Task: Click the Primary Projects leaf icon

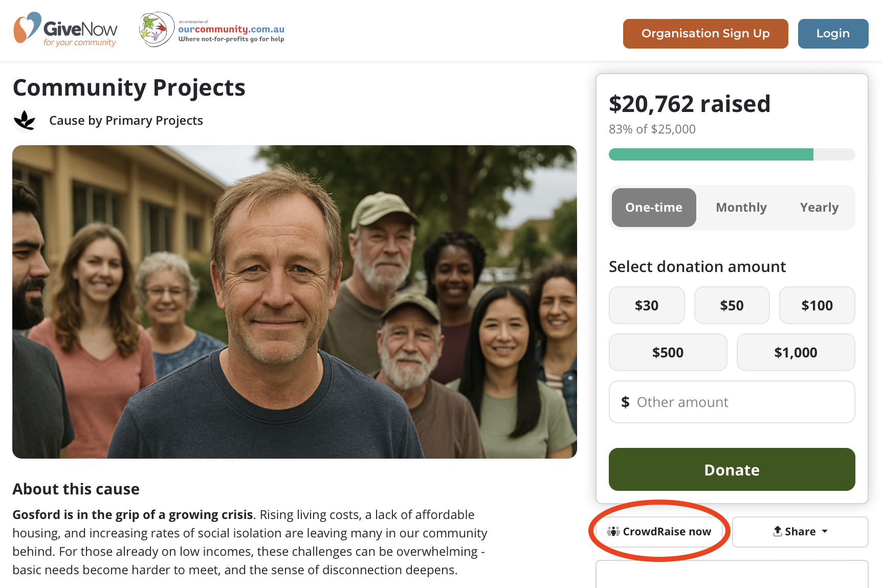Action: click(x=25, y=121)
